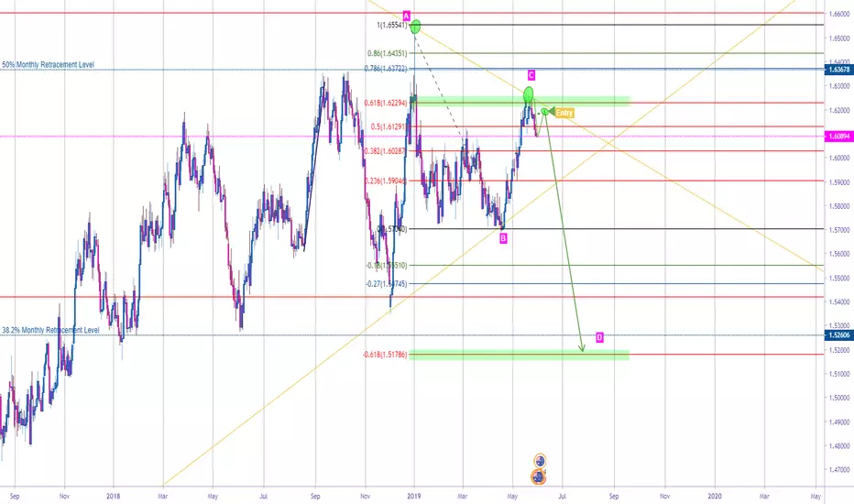Click the lower Australian flag event icon
This screenshot has height=504, width=854.
tap(539, 477)
